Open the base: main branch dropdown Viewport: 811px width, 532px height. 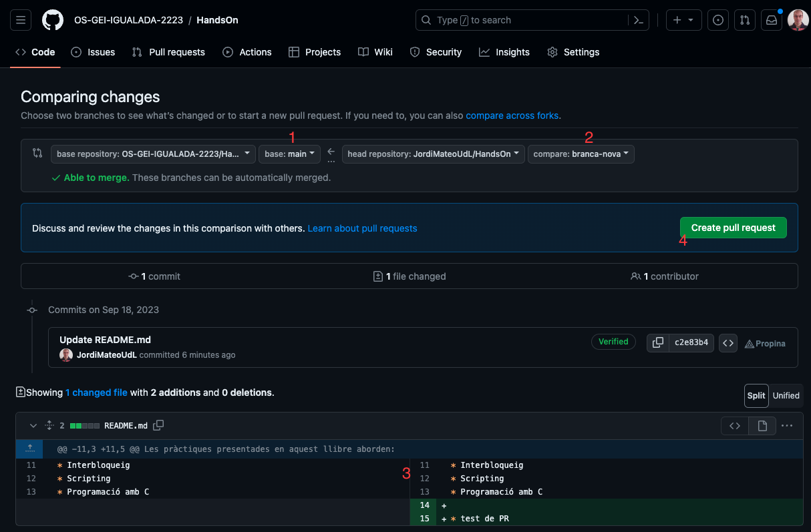point(289,154)
